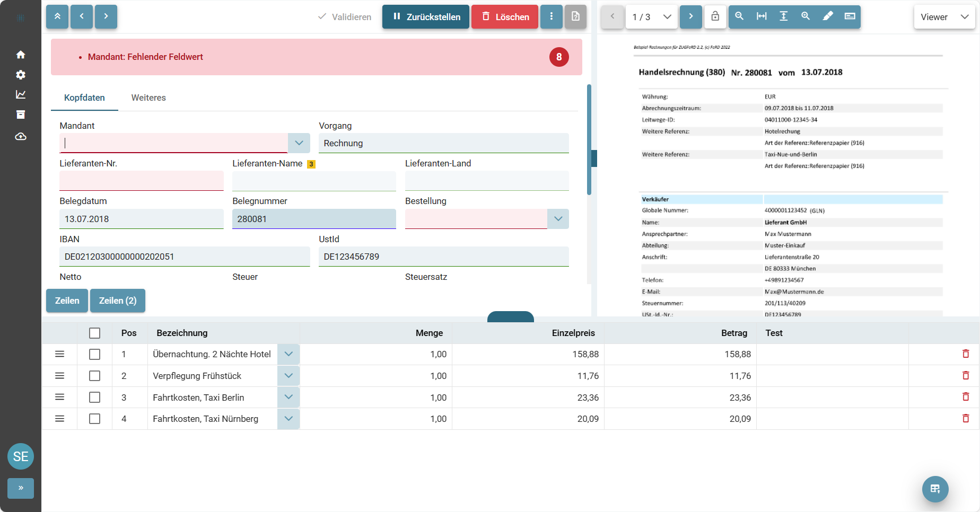
Task: Click the Lieferanten-Land input field
Action: coord(487,181)
